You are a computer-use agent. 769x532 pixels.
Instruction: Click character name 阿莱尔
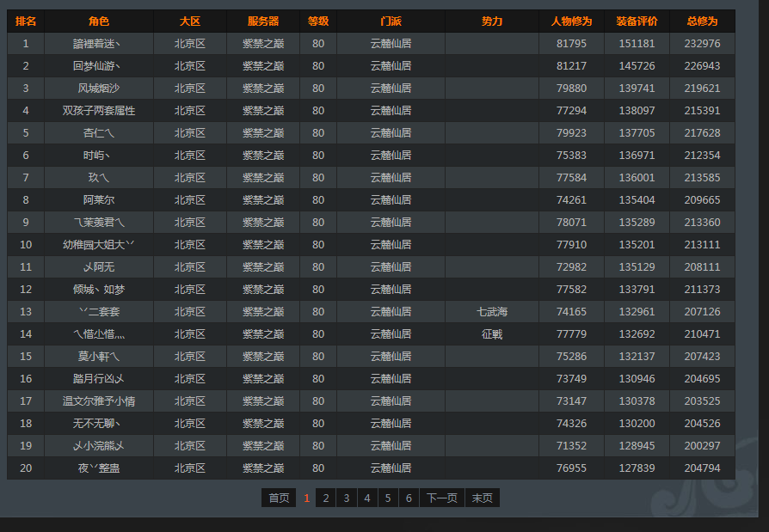[99, 200]
